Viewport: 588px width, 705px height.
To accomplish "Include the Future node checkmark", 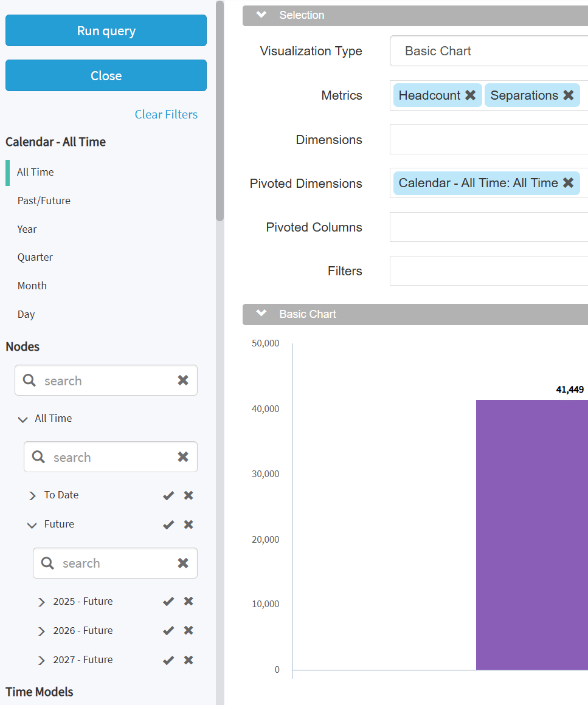I will (x=168, y=524).
